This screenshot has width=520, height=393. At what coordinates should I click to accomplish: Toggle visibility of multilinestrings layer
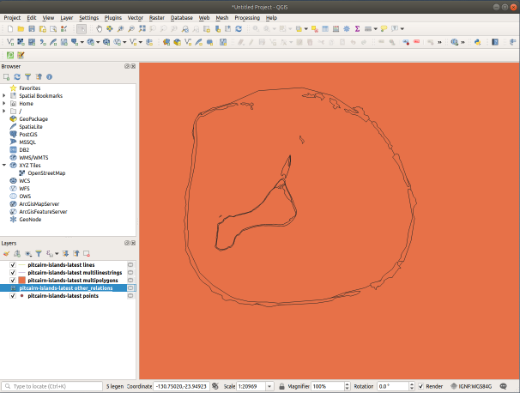pyautogui.click(x=13, y=273)
